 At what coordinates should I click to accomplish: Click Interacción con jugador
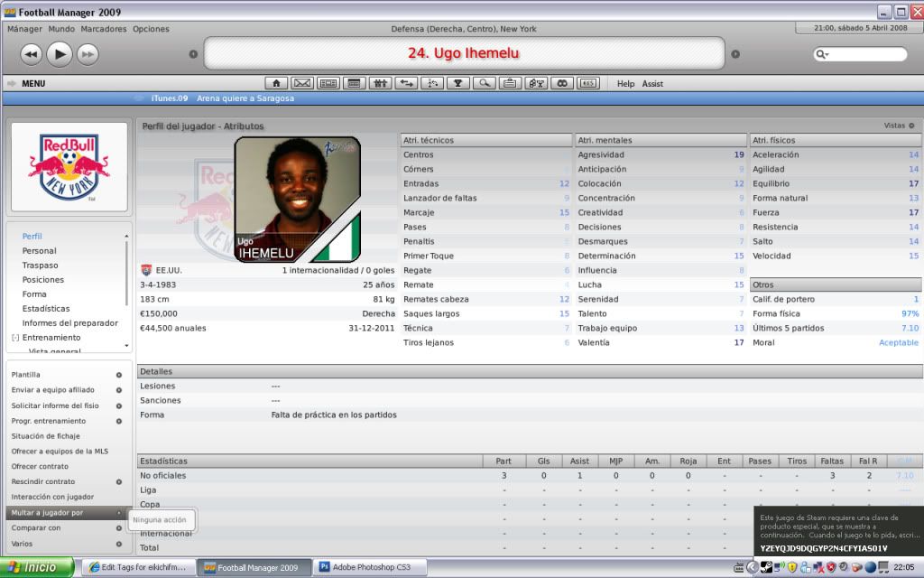point(52,498)
